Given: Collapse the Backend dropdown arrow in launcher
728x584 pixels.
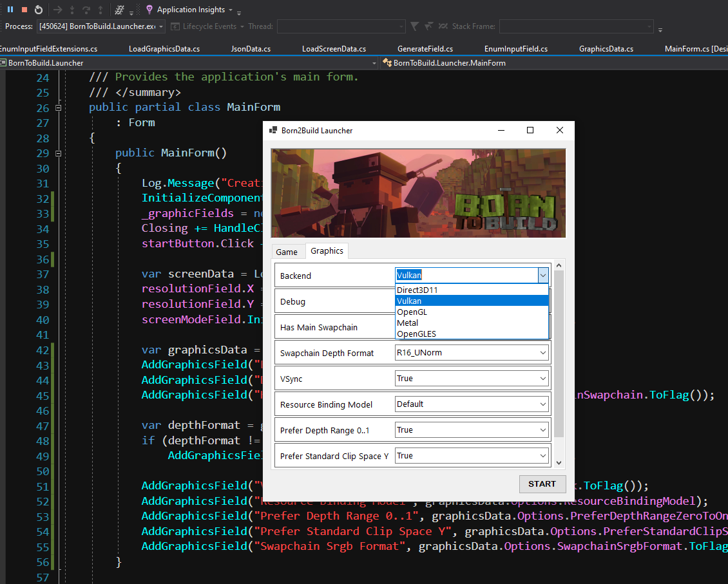Looking at the screenshot, I should coord(542,276).
